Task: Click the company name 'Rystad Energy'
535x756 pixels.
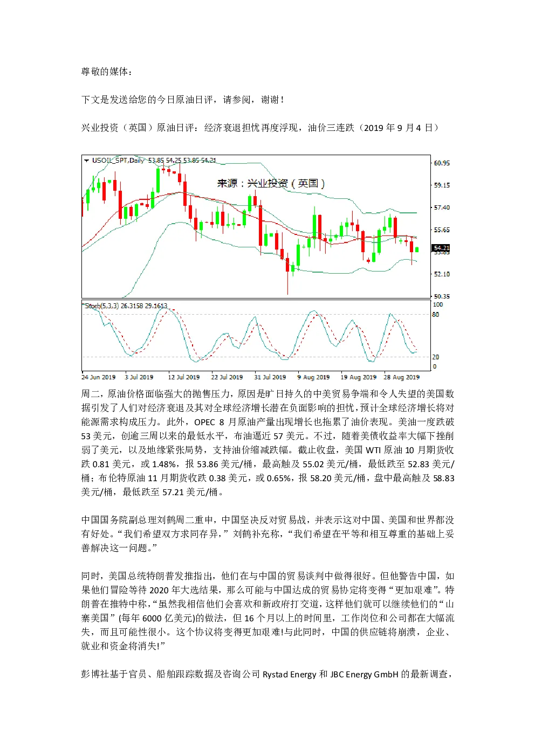Action: [289, 674]
